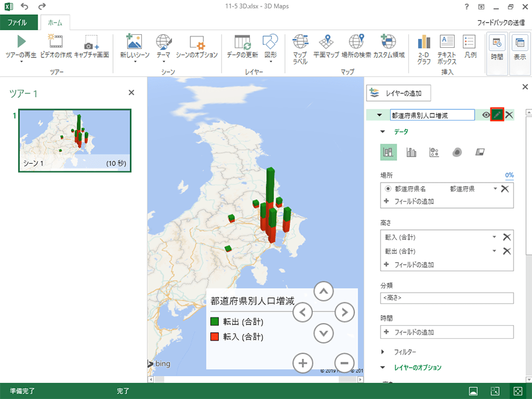532x399 pixels.
Task: Open the 転入 (合計) field dropdown
Action: (x=494, y=237)
